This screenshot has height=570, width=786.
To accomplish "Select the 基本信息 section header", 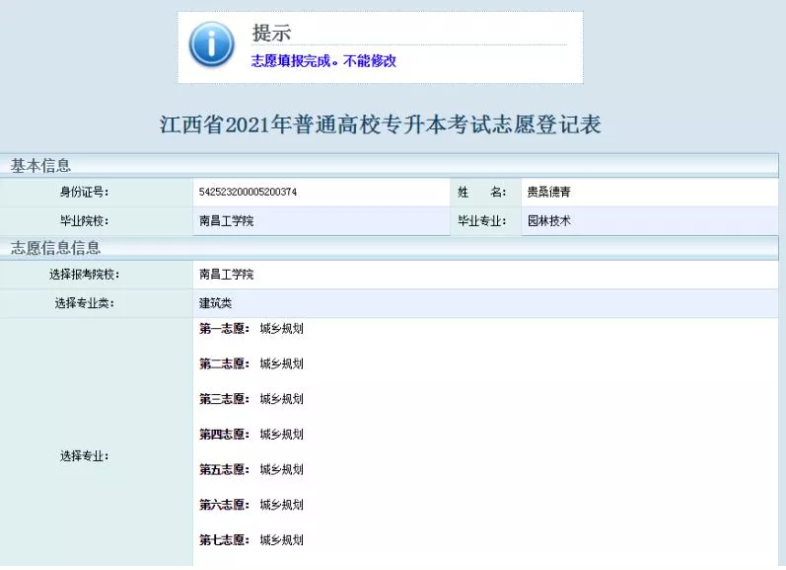I will [41, 166].
